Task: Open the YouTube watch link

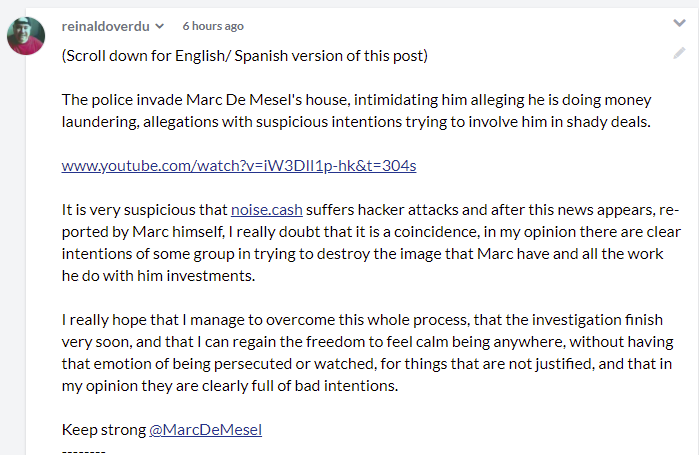Action: [x=239, y=166]
